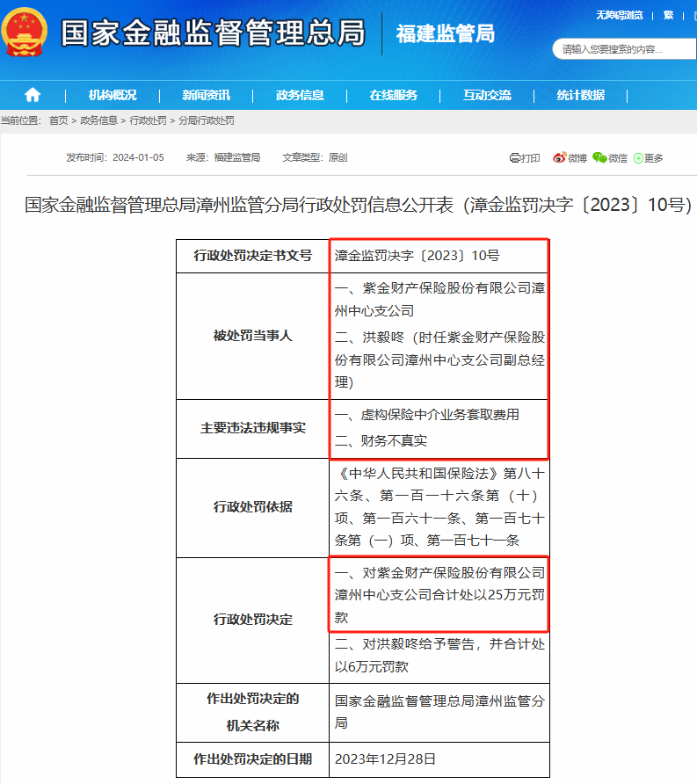The width and height of the screenshot is (697, 784).
Task: Go to 分局行政处罚 in the breadcrumb
Action: click(x=207, y=120)
